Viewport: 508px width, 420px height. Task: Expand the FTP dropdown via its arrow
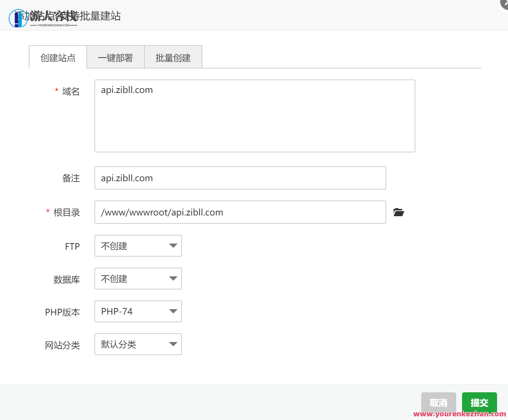click(x=173, y=246)
